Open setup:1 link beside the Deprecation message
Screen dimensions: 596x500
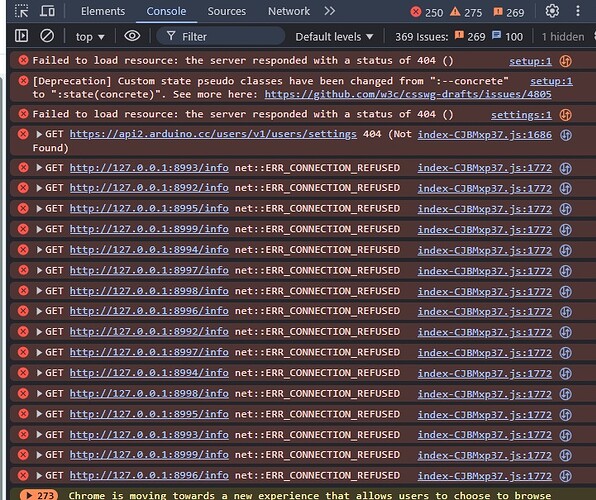coord(551,81)
